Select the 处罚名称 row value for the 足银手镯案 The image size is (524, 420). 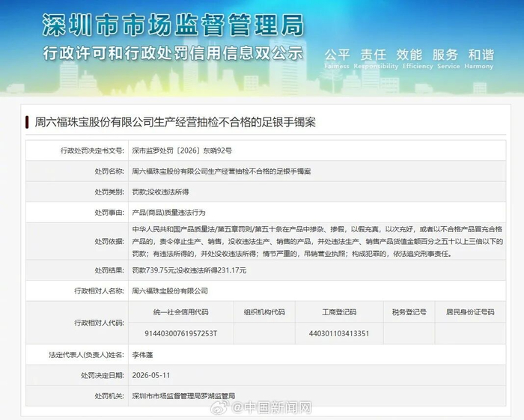click(x=222, y=171)
